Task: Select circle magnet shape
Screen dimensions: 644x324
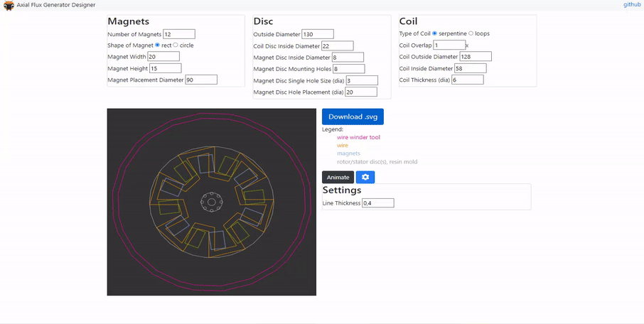Action: [176, 45]
